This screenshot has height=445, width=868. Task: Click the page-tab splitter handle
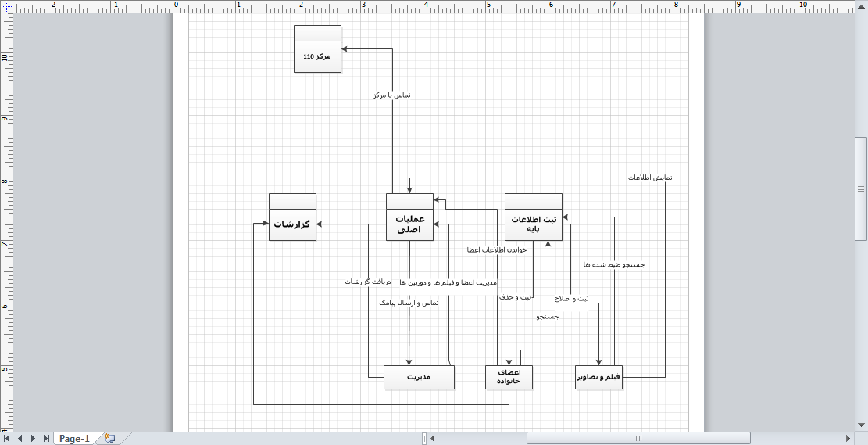point(424,438)
